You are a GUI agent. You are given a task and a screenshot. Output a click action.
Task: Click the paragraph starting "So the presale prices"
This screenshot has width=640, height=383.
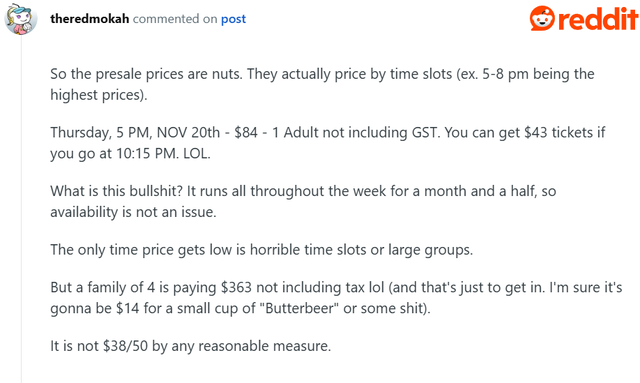(322, 84)
